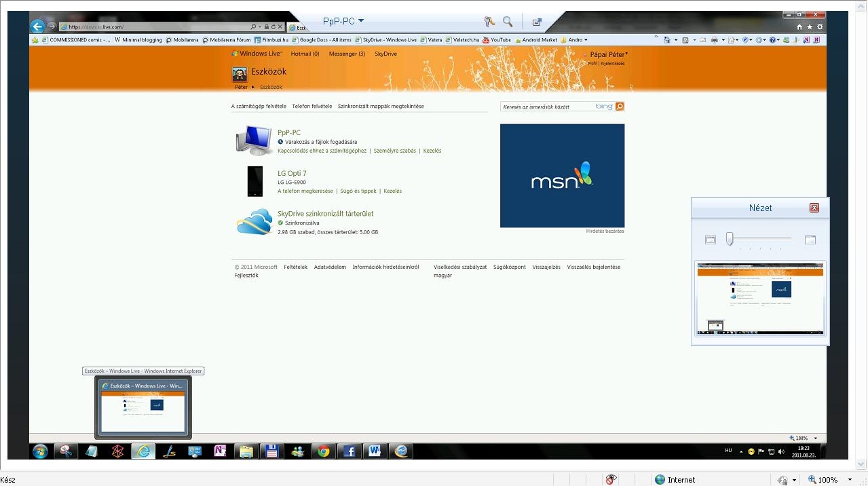The image size is (868, 486).
Task: Click the PpP-PC device name link
Action: [289, 133]
